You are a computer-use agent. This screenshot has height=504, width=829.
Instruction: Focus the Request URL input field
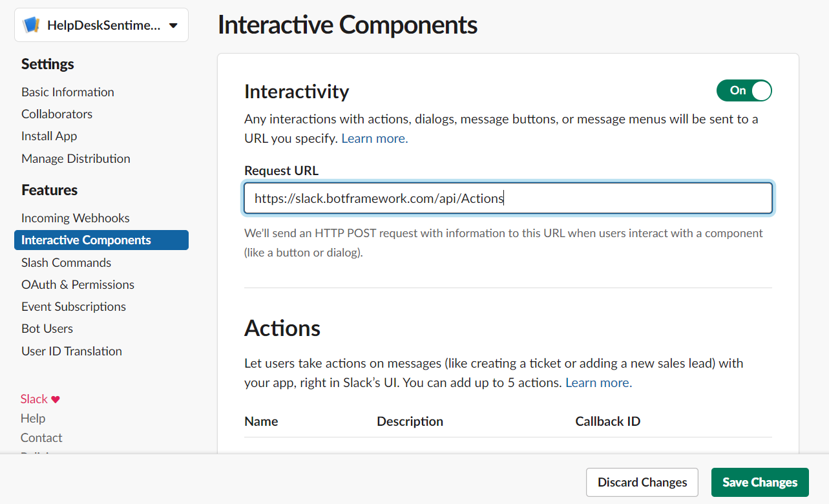point(508,198)
